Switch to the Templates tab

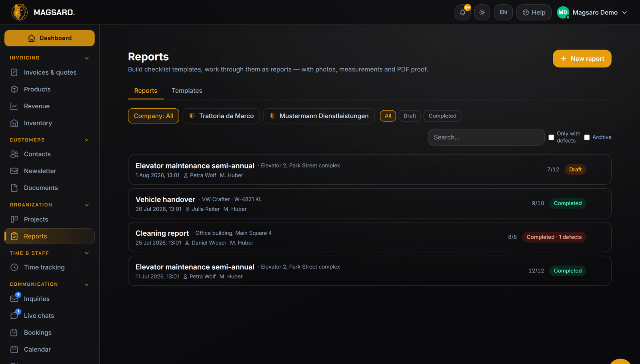tap(187, 91)
